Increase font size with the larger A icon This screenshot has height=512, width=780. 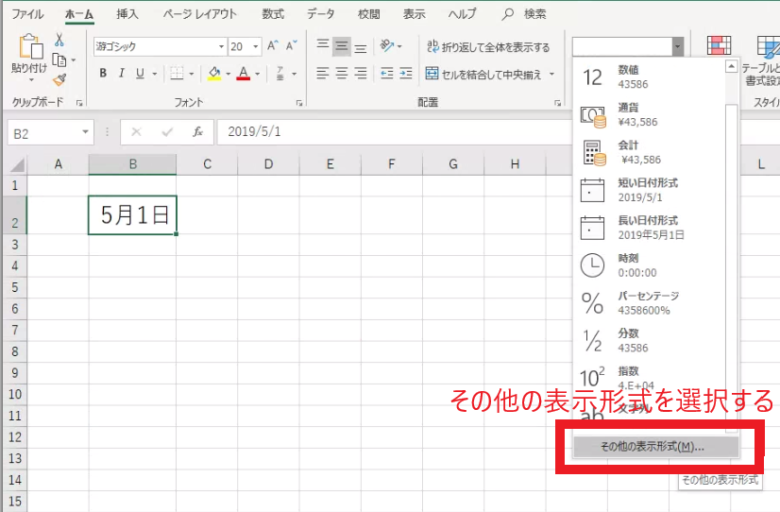click(x=273, y=46)
